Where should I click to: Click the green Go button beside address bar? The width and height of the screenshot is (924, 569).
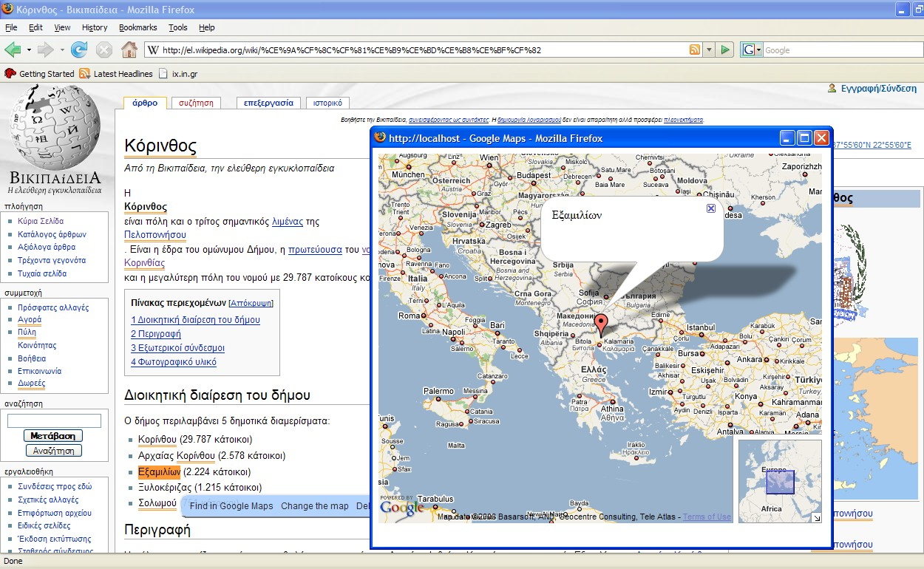click(x=725, y=50)
